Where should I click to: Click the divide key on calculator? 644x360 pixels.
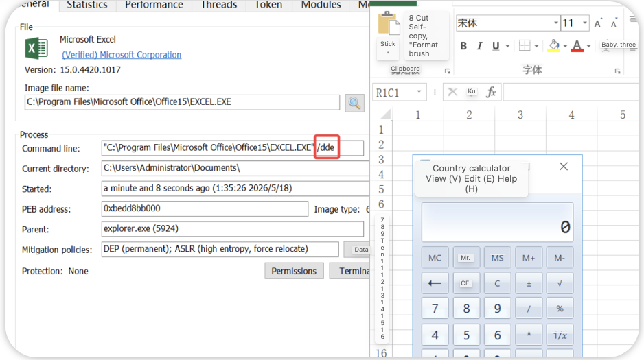pos(529,309)
